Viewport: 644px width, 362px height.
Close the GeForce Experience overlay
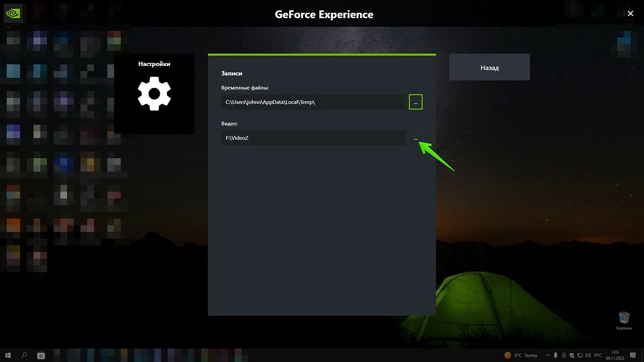631,13
